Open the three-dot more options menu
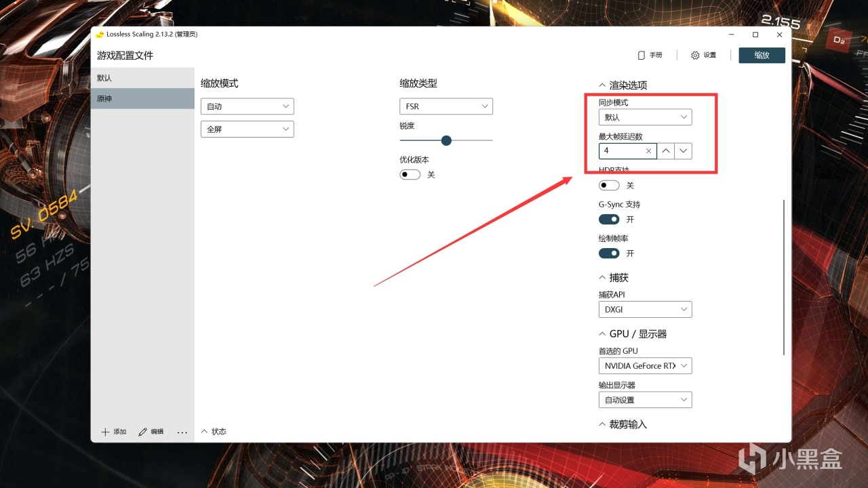This screenshot has height=488, width=868. (182, 432)
